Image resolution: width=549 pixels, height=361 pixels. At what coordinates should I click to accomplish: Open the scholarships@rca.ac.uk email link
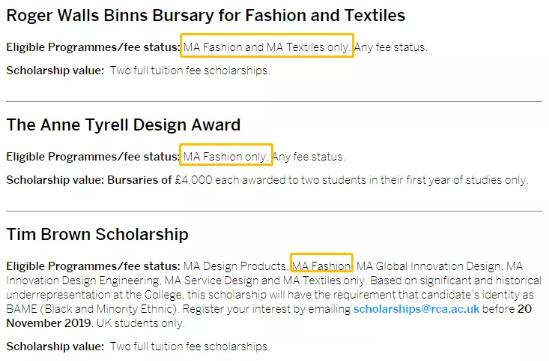click(416, 309)
